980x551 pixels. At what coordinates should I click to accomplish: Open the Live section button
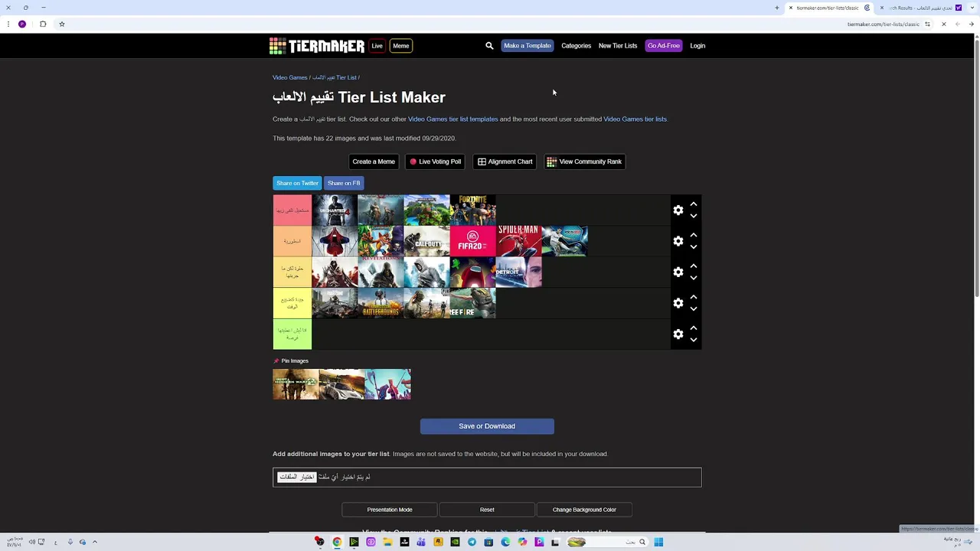[377, 46]
